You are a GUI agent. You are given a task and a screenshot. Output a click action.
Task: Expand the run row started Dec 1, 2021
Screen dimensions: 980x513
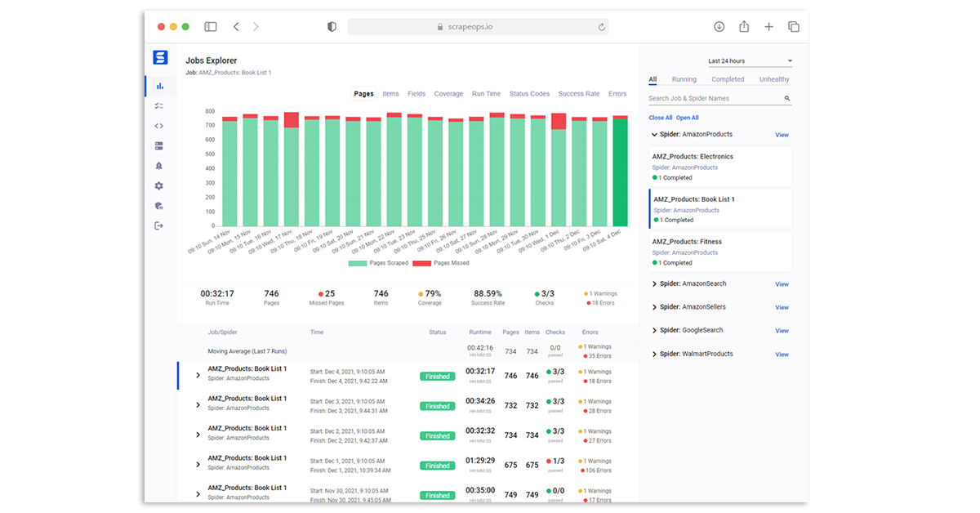[198, 465]
